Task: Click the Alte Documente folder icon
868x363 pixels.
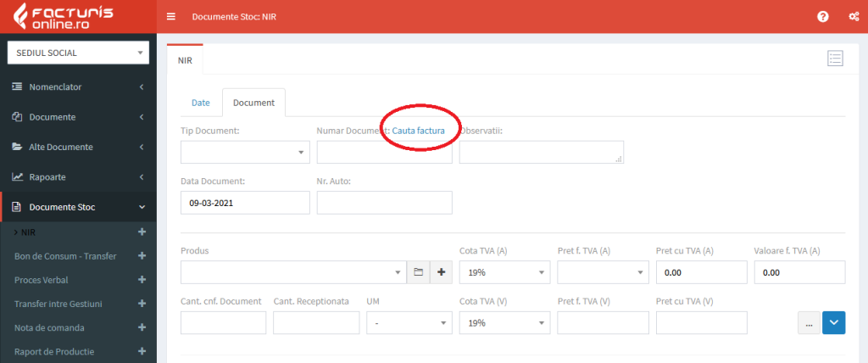Action: (17, 147)
